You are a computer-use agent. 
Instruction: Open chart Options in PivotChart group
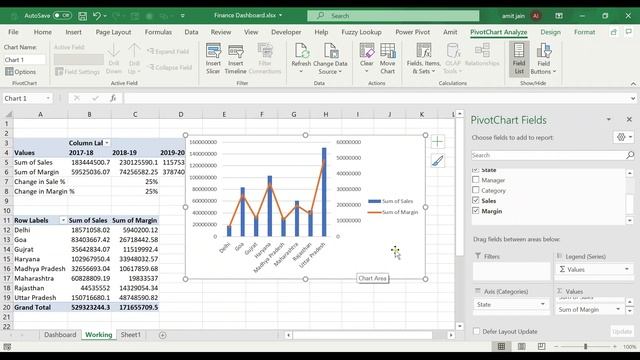click(x=21, y=72)
